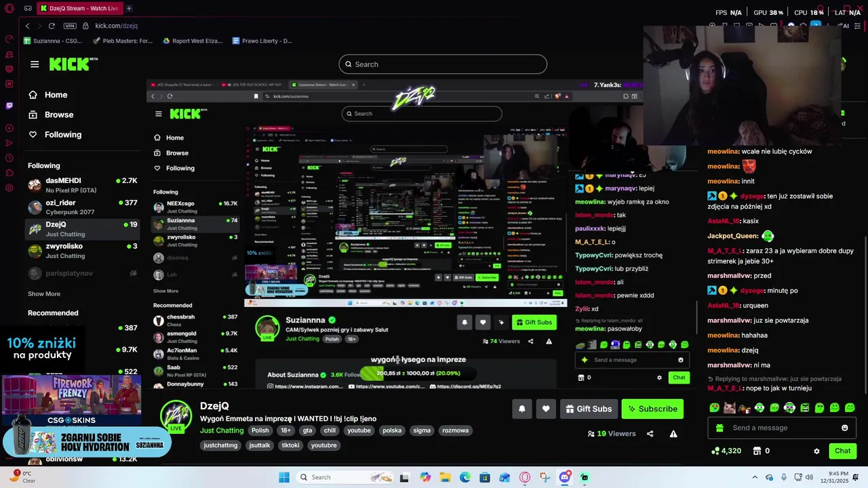This screenshot has width=868, height=488.
Task: Open offline parisplatynov channel
Action: point(82,273)
